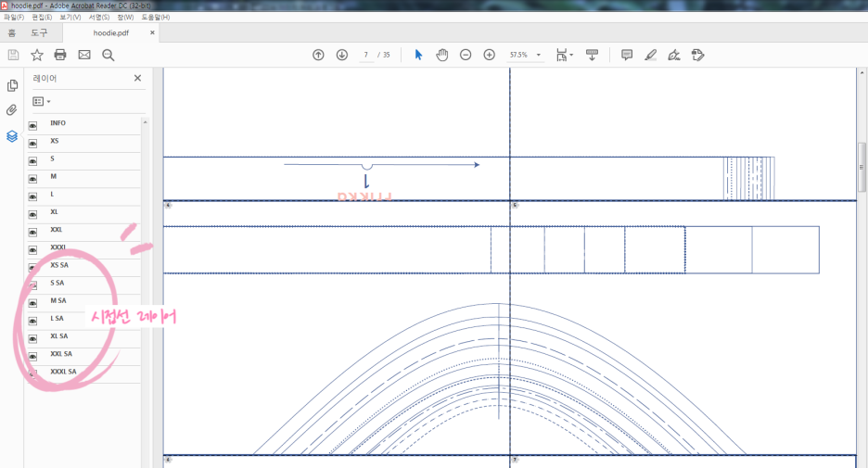The image size is (868, 468).
Task: Open the 편집(E) menu
Action: tap(42, 18)
